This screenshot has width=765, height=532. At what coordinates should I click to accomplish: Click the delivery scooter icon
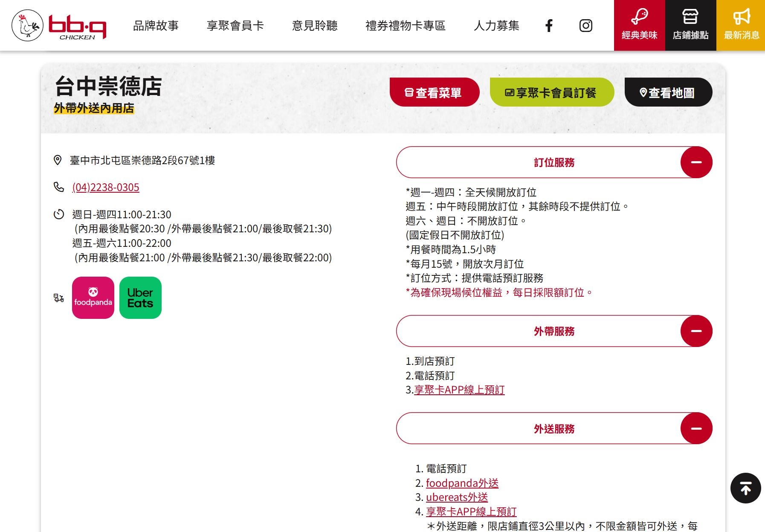coord(59,298)
